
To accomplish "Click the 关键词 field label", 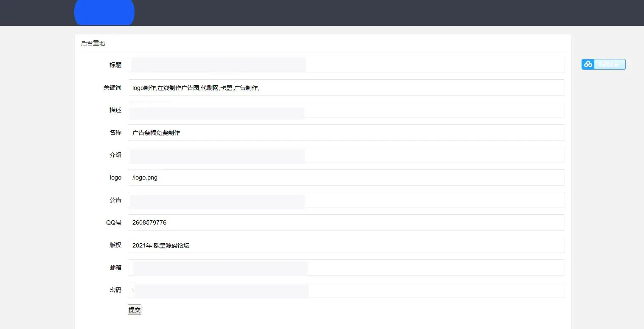I will pyautogui.click(x=112, y=87).
